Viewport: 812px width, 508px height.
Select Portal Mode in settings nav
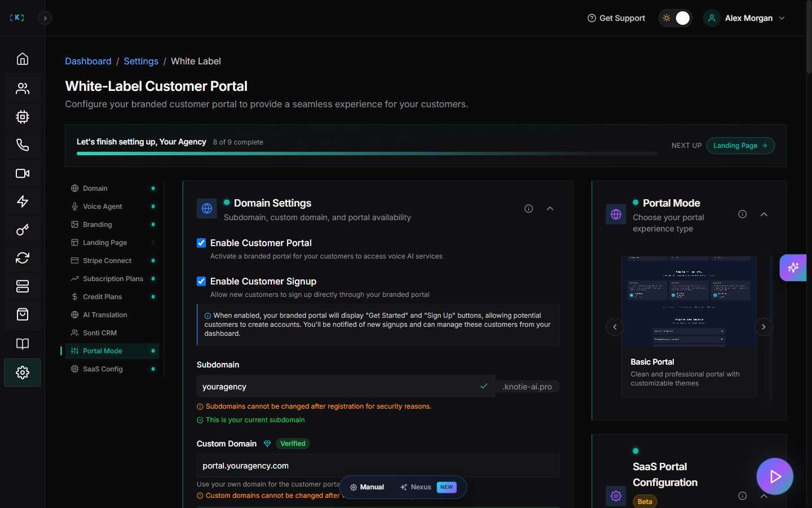click(x=112, y=351)
